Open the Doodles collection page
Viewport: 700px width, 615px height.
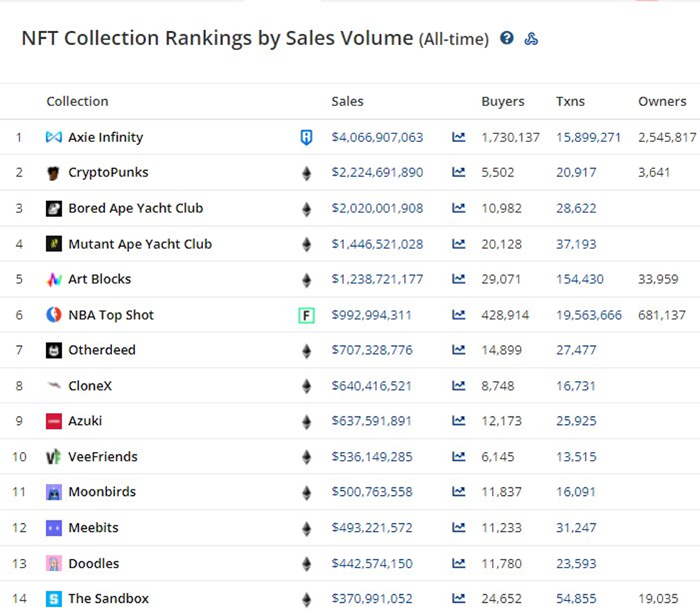point(93,563)
